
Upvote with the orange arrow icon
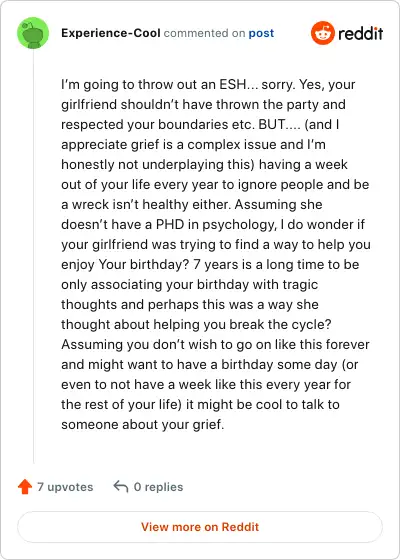25,486
